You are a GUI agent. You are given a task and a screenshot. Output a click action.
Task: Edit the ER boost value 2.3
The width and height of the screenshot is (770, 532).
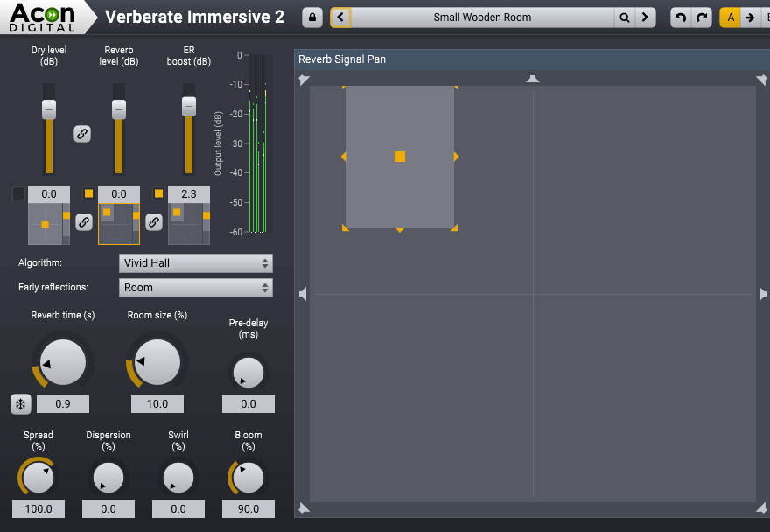pyautogui.click(x=189, y=194)
